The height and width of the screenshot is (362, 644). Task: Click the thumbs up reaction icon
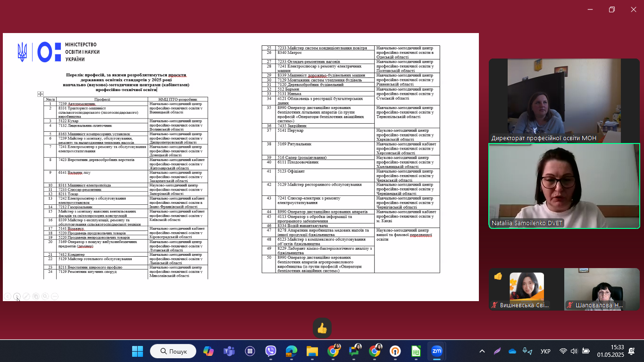pos(322,328)
